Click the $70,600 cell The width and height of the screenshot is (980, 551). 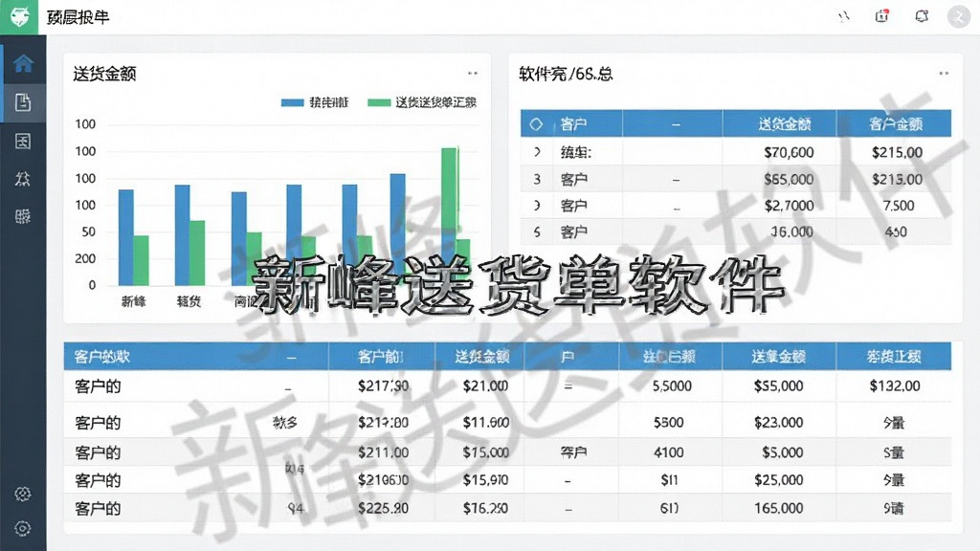tap(789, 152)
